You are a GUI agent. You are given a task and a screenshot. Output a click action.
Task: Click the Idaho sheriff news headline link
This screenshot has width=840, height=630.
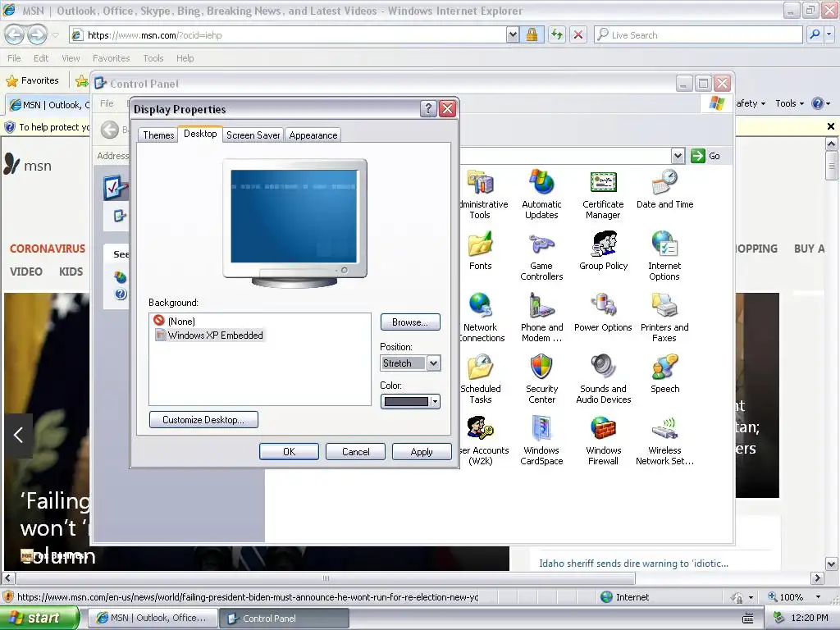tap(634, 564)
